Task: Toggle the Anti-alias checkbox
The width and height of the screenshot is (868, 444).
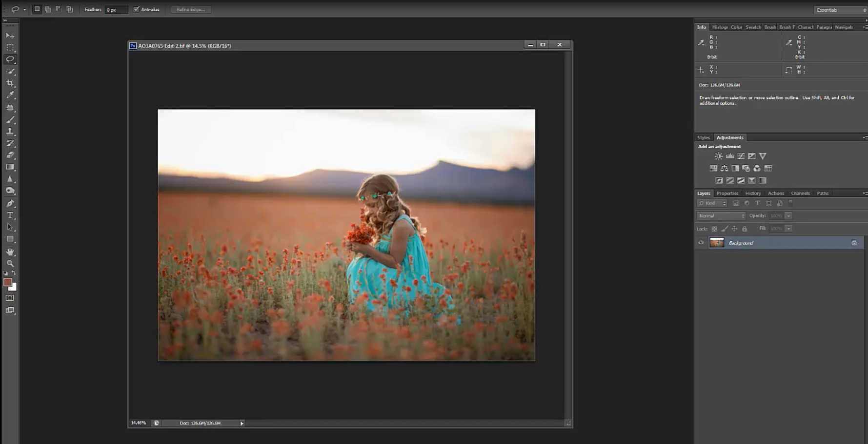Action: click(x=136, y=9)
